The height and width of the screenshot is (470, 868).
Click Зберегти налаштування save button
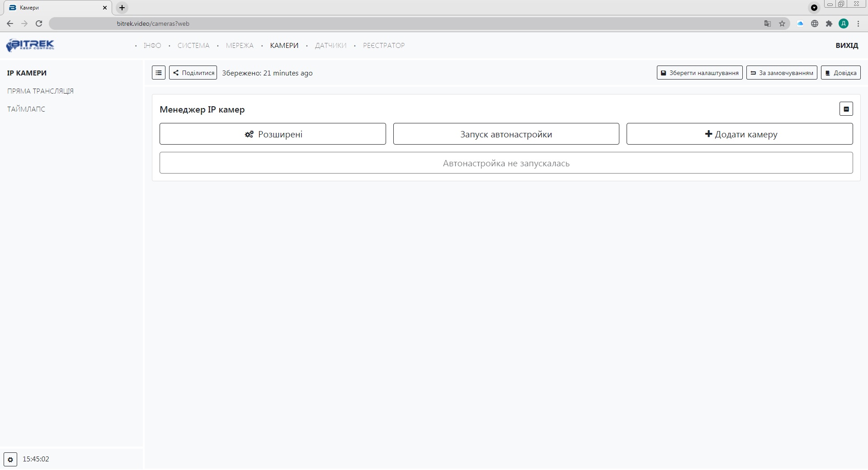pos(699,73)
